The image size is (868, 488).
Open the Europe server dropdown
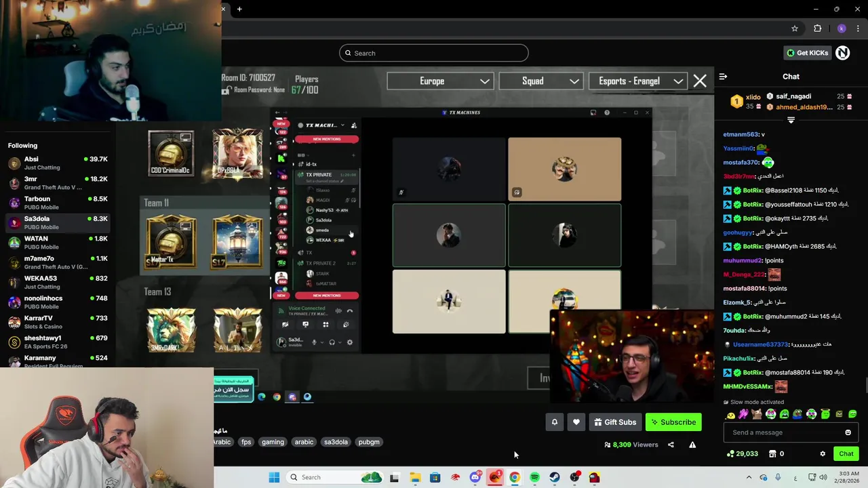(x=440, y=81)
